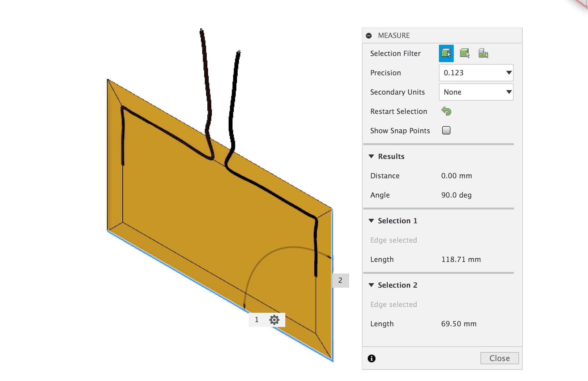Select the body selection filter icon

tap(465, 53)
